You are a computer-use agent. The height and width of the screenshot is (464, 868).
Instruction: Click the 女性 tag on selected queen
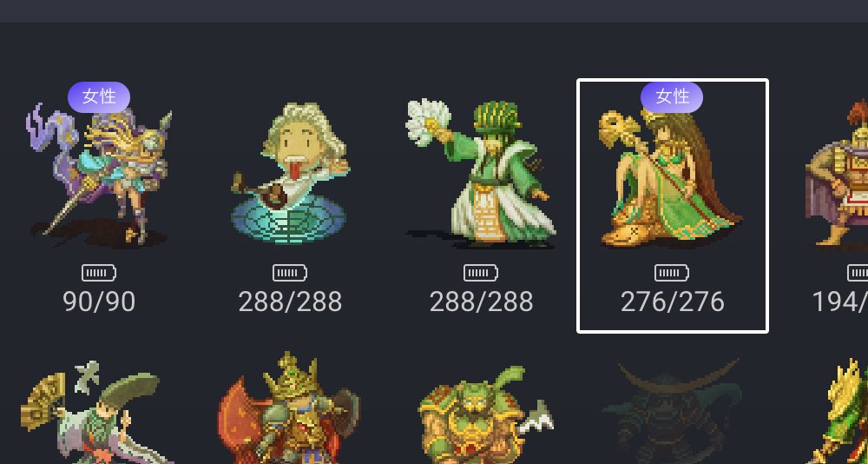672,97
